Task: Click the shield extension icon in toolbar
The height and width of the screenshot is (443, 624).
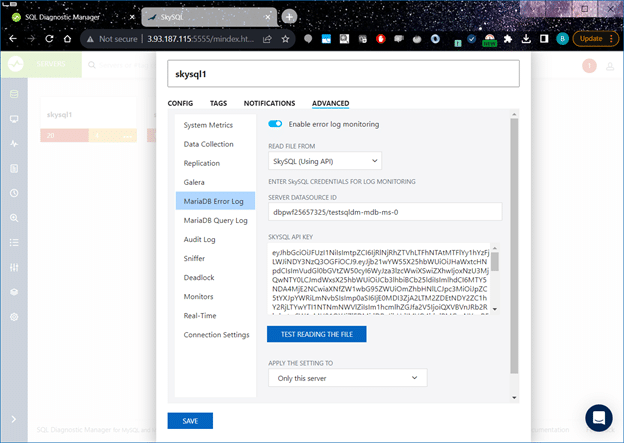Action: tap(472, 39)
